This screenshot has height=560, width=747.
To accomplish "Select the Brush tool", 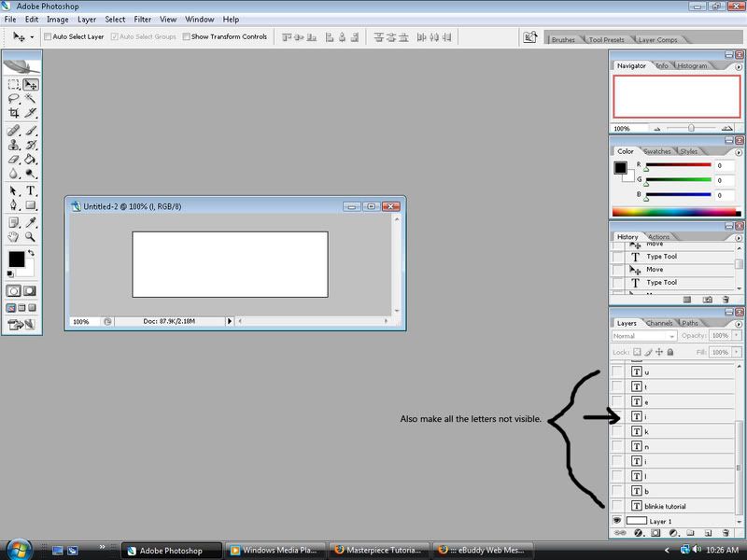I will pyautogui.click(x=31, y=130).
